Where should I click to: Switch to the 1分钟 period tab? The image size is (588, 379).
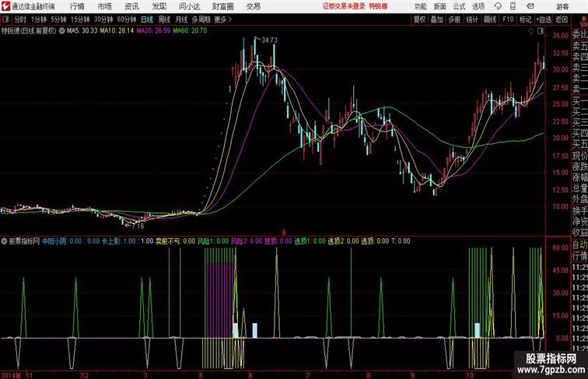[x=39, y=19]
